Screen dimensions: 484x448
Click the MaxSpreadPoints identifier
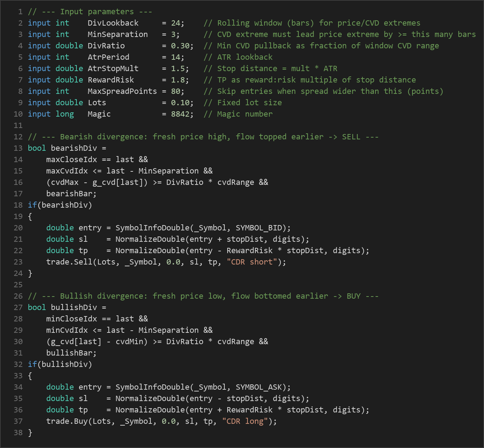click(122, 91)
